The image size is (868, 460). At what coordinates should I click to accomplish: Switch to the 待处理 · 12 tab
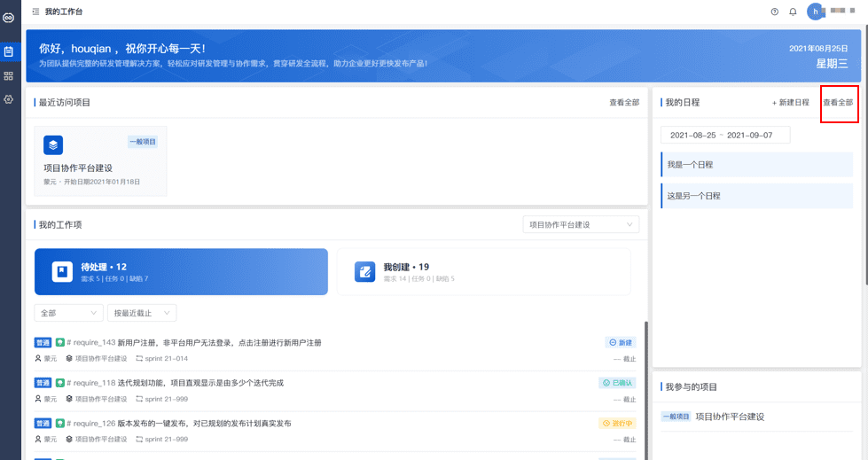click(181, 272)
